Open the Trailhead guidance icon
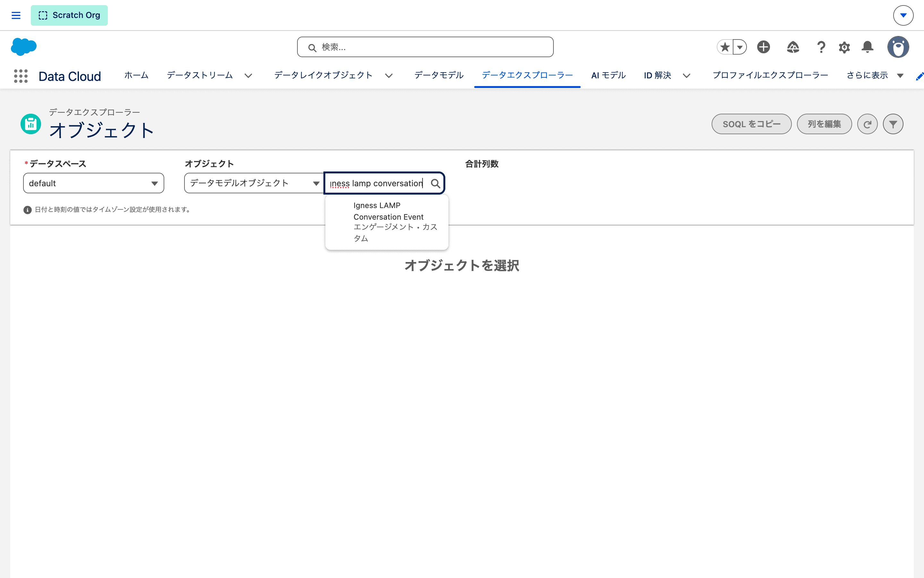 tap(793, 47)
